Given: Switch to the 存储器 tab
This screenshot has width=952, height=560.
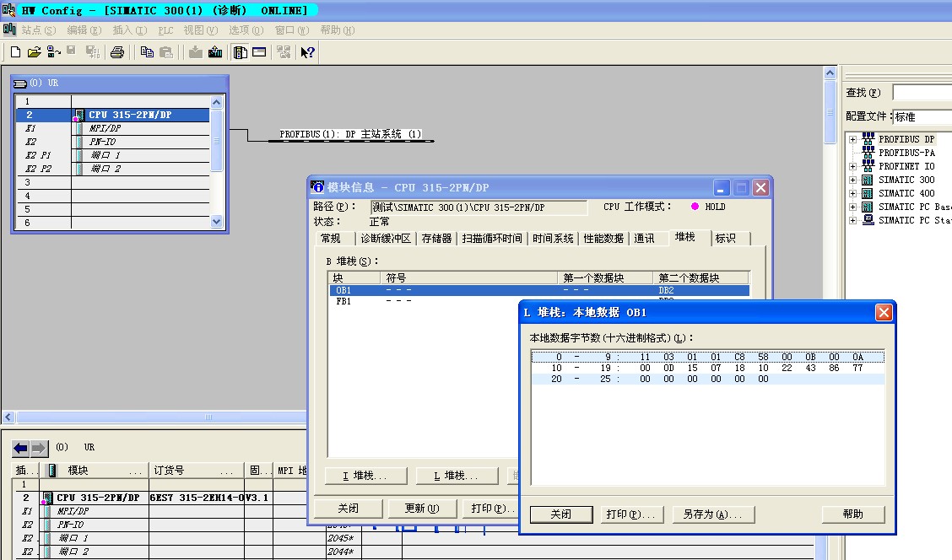Looking at the screenshot, I should point(436,239).
